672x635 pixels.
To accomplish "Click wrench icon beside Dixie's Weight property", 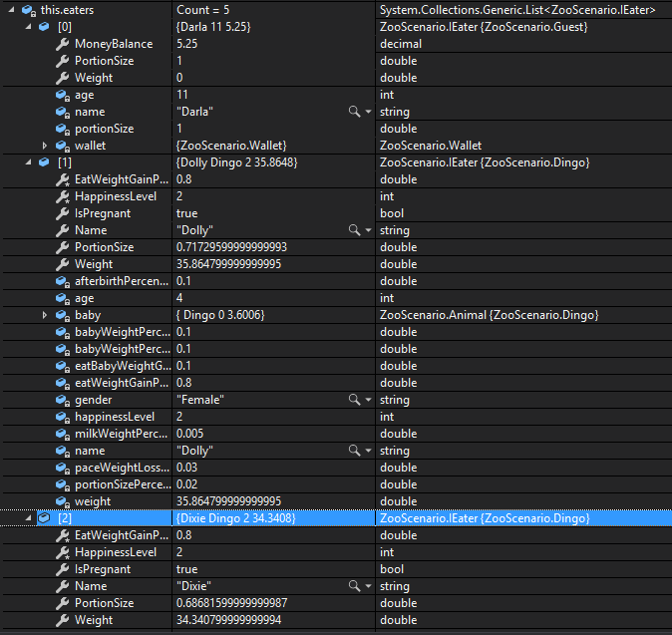I will pyautogui.click(x=63, y=620).
